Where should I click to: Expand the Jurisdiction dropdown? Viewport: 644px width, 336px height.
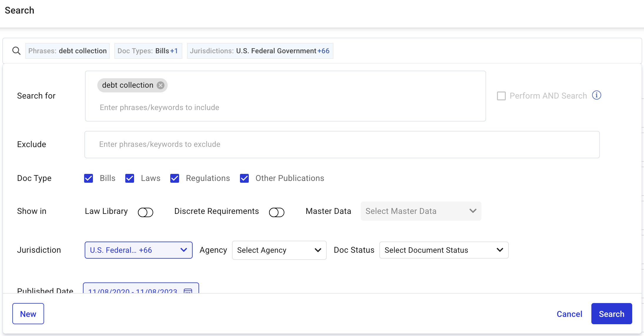pyautogui.click(x=139, y=250)
